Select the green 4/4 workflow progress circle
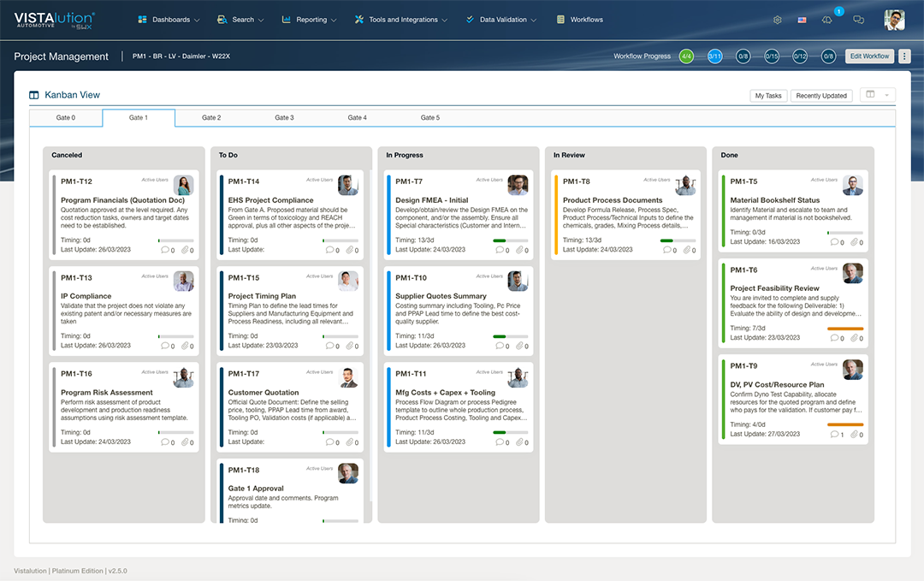 coord(686,56)
